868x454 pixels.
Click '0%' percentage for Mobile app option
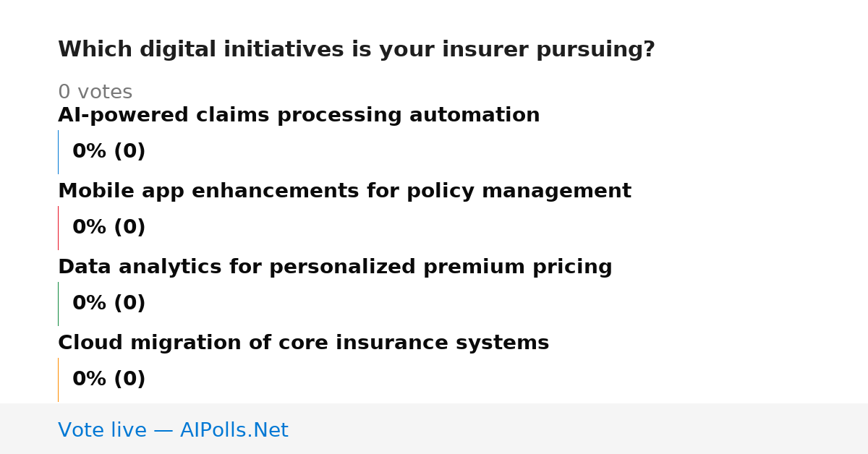point(90,228)
